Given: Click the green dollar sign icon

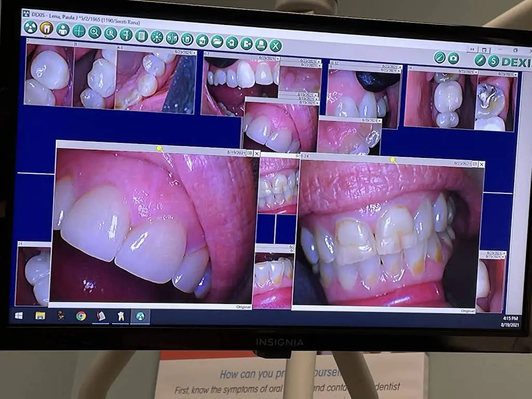Looking at the screenshot, I should [x=494, y=61].
